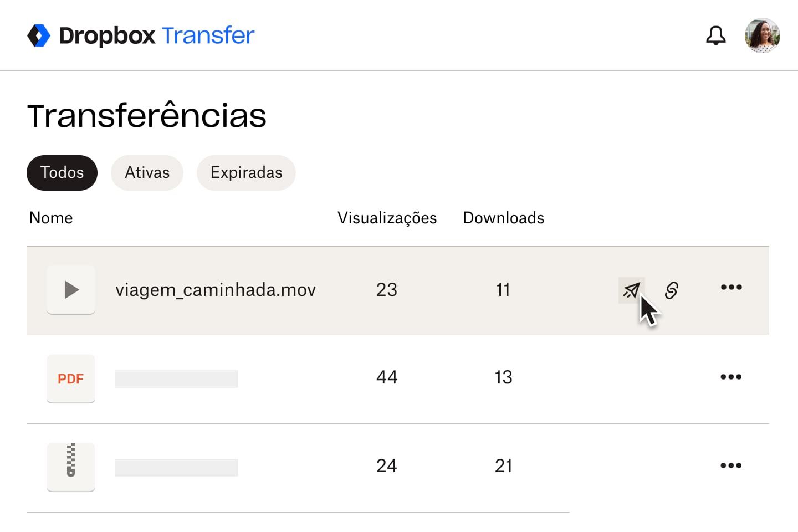Play the viagem_caminhada.mov video preview
This screenshot has width=798, height=532.
tap(70, 290)
